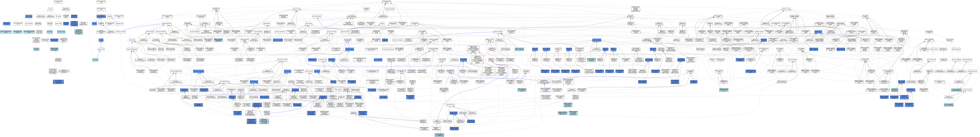Click the 'signal transduction' node
Screen dimensions: 980x137
(345, 32)
